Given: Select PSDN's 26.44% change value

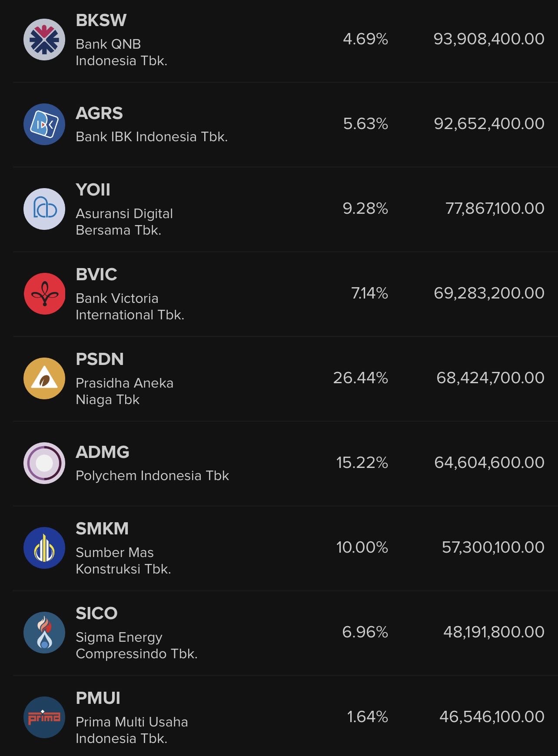Looking at the screenshot, I should pos(361,378).
